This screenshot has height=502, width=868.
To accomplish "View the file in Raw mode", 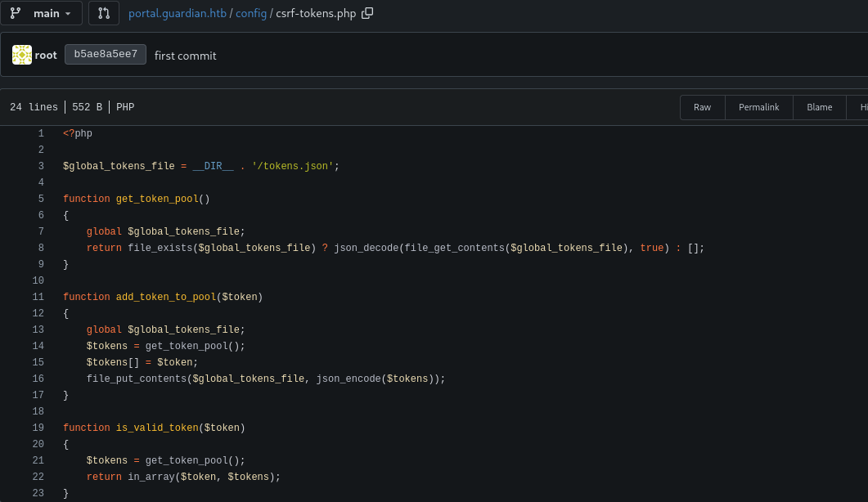I will [x=702, y=107].
